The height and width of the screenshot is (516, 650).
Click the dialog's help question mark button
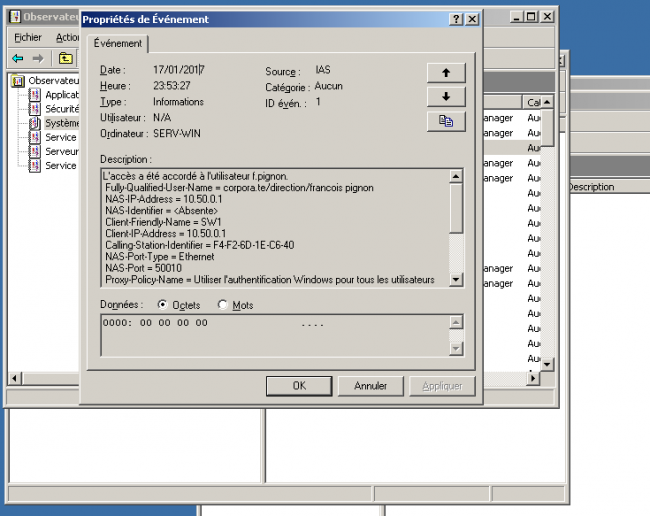(x=456, y=19)
